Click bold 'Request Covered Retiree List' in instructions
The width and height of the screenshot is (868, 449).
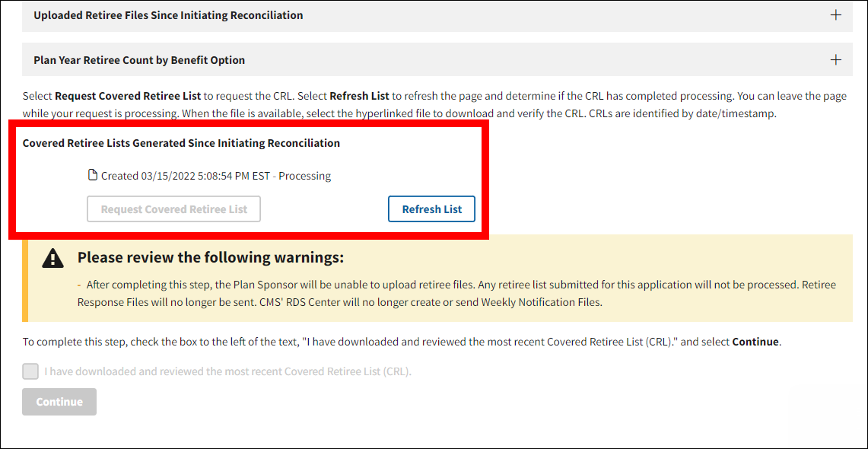pos(128,96)
